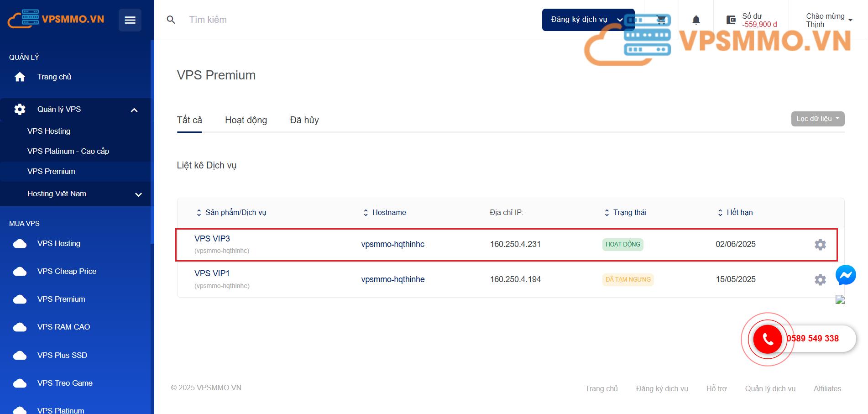Expand the Lọc dữ liệu filter dropdown
Viewport: 868px width, 414px height.
(x=817, y=119)
